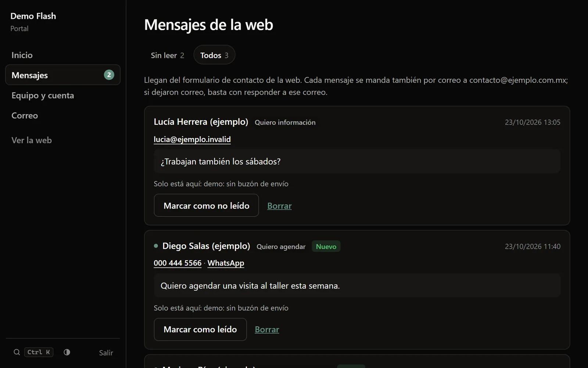This screenshot has height=368, width=588.
Task: Click 'Solo está aquí' note under Diego's message
Action: tap(221, 308)
